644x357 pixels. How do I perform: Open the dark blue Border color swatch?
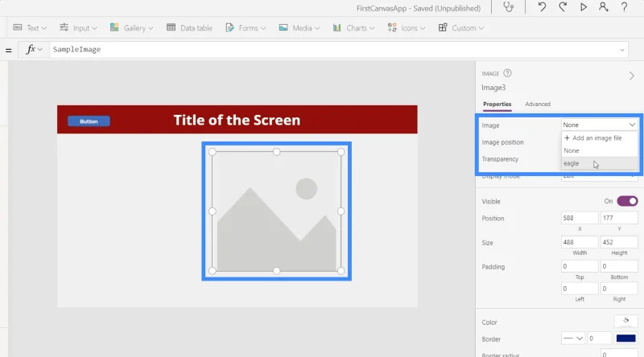pyautogui.click(x=626, y=339)
